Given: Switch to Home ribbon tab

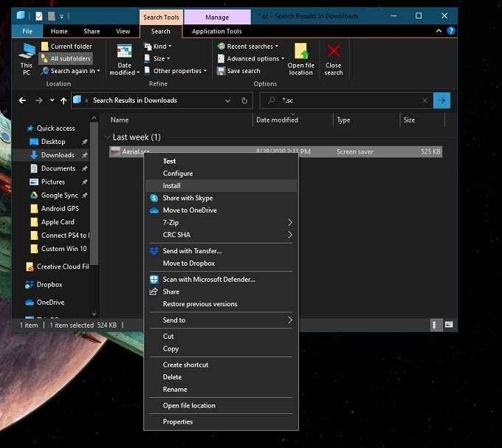Looking at the screenshot, I should point(59,31).
